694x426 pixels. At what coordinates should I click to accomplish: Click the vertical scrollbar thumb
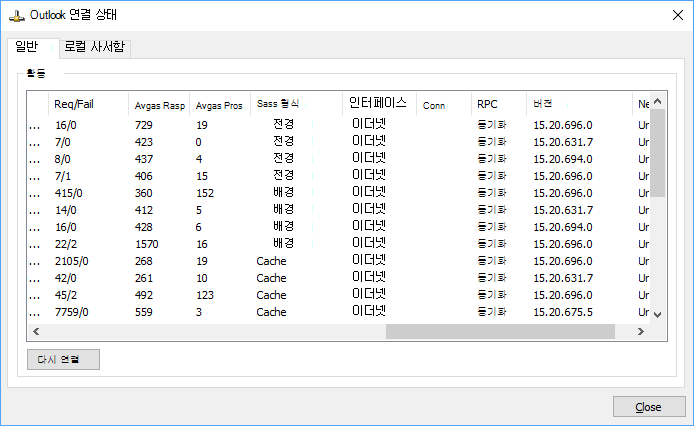(x=658, y=153)
